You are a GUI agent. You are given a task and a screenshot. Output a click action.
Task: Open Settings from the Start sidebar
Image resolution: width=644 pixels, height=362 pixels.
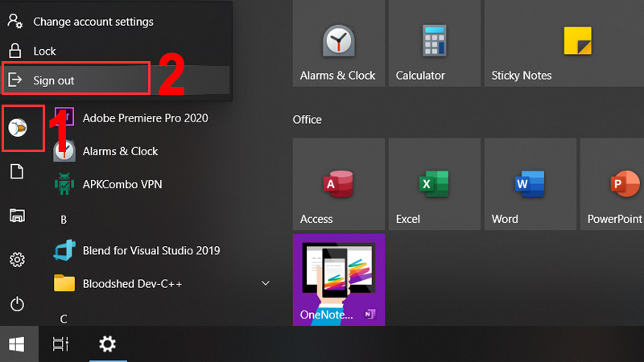(x=17, y=259)
